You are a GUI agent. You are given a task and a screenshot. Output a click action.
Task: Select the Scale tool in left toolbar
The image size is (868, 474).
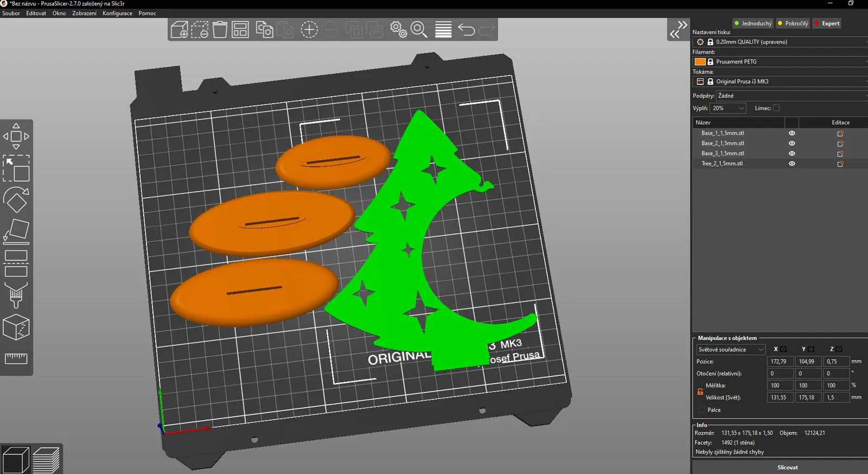16,168
